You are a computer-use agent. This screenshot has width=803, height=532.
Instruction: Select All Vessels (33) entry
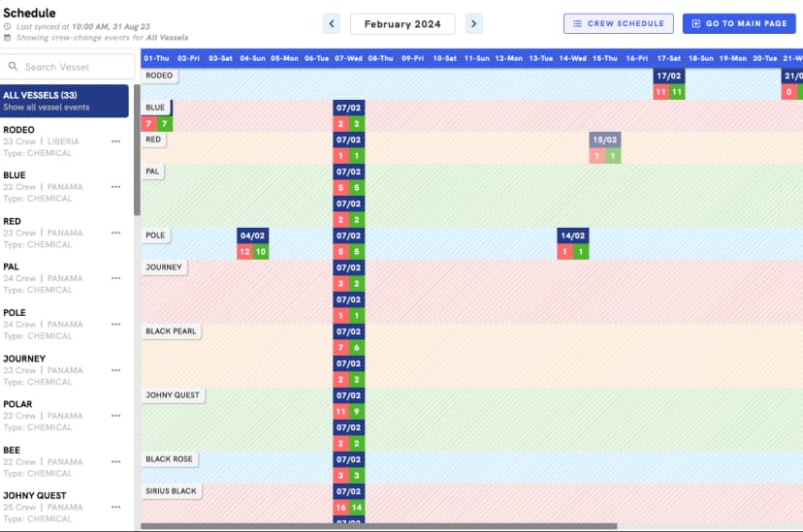[x=64, y=101]
